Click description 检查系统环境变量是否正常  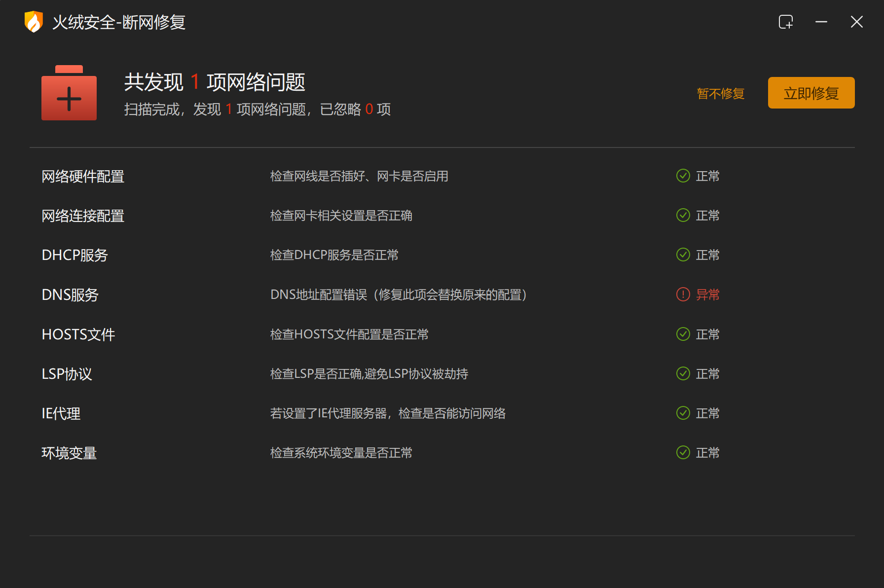(x=341, y=453)
